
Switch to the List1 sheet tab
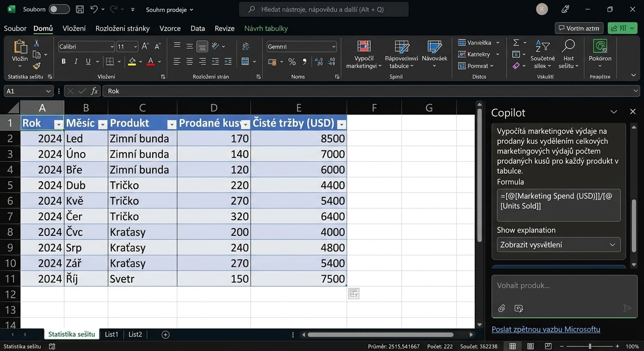[112, 334]
